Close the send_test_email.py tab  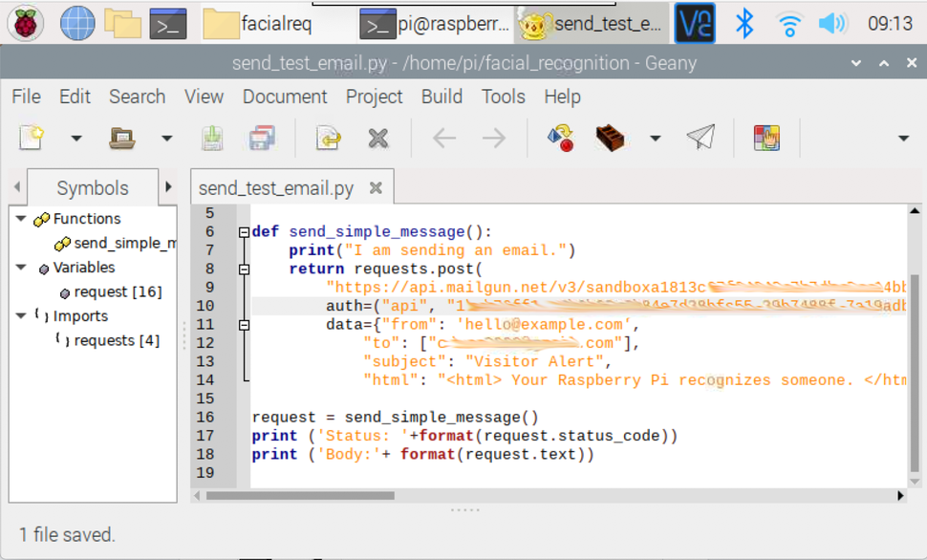(x=376, y=188)
